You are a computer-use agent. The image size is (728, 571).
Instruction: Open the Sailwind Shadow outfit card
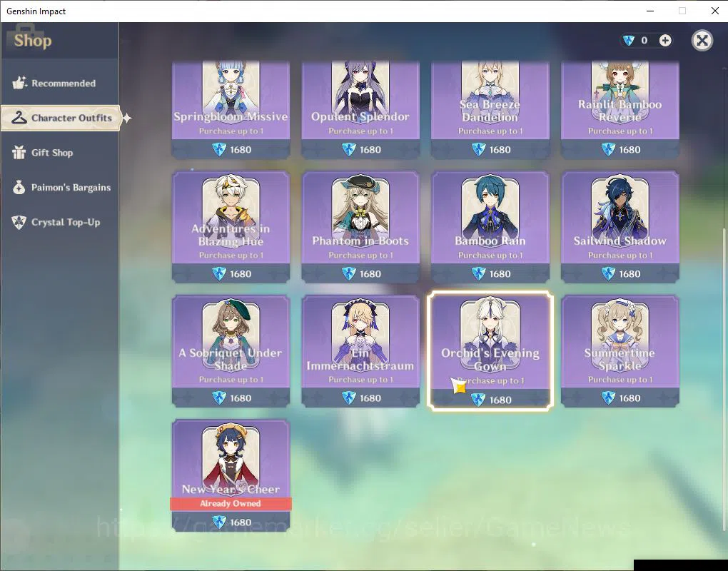[x=620, y=227]
